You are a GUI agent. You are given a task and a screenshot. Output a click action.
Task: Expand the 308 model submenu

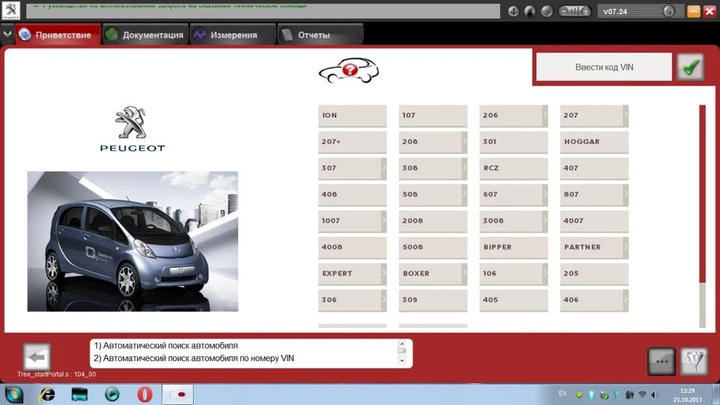click(x=464, y=168)
